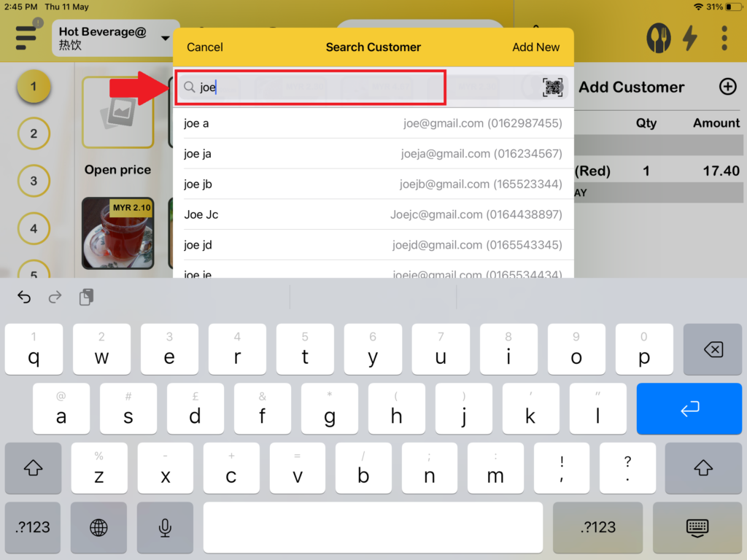Tap the clipboard paste icon

tap(86, 297)
